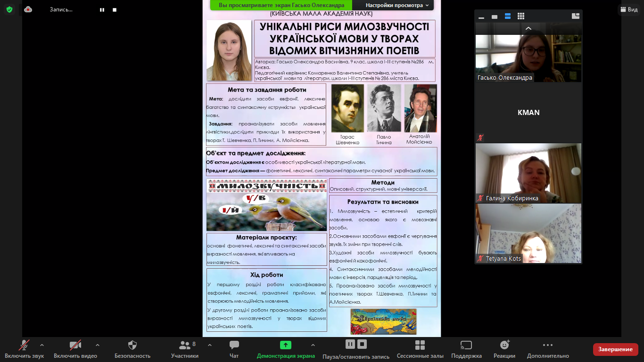This screenshot has height=362, width=644.
Task: Click the Матеріали проєкту: heading
Action: 266,238
